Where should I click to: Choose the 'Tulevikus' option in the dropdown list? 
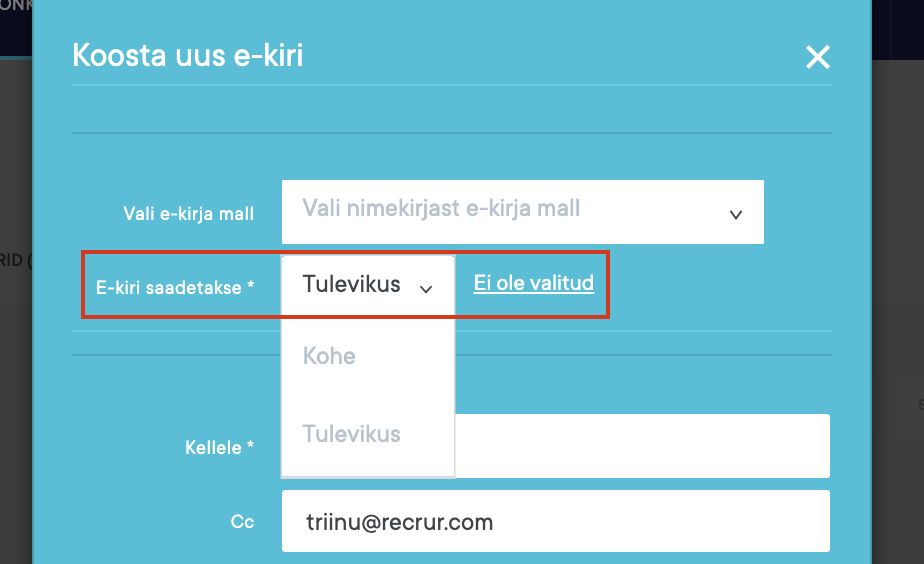pos(351,434)
